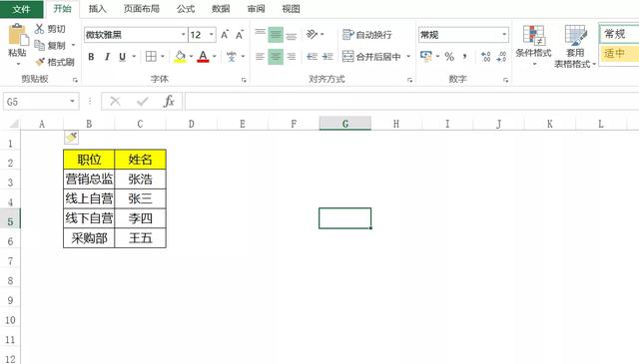Open the cell borders icon
This screenshot has width=639, height=364.
(151, 56)
